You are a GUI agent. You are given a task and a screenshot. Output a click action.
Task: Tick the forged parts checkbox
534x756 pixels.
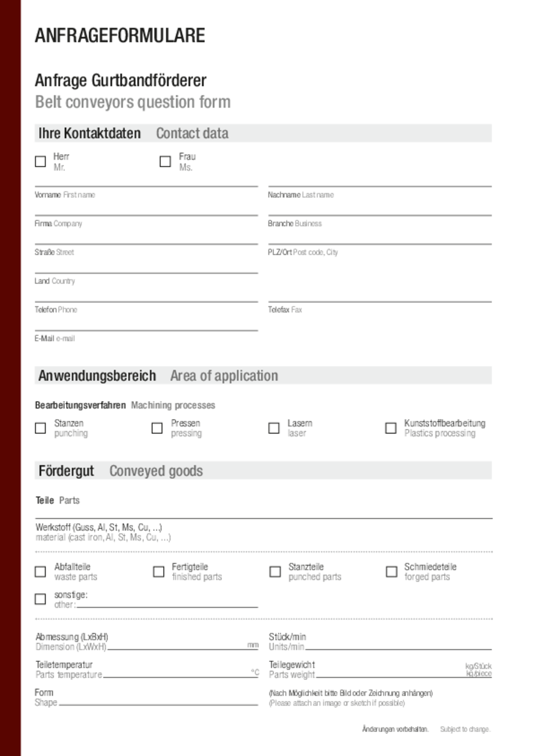click(x=392, y=571)
